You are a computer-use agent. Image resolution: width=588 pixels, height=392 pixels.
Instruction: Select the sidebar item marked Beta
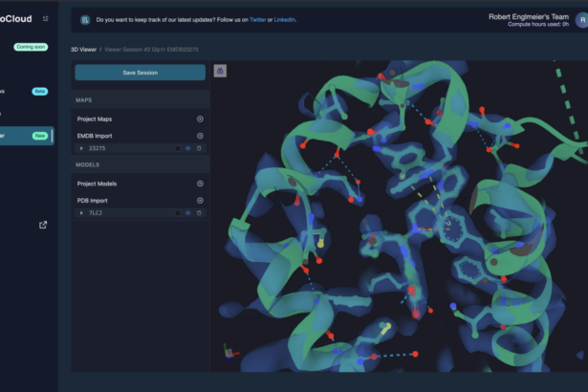coord(19,92)
